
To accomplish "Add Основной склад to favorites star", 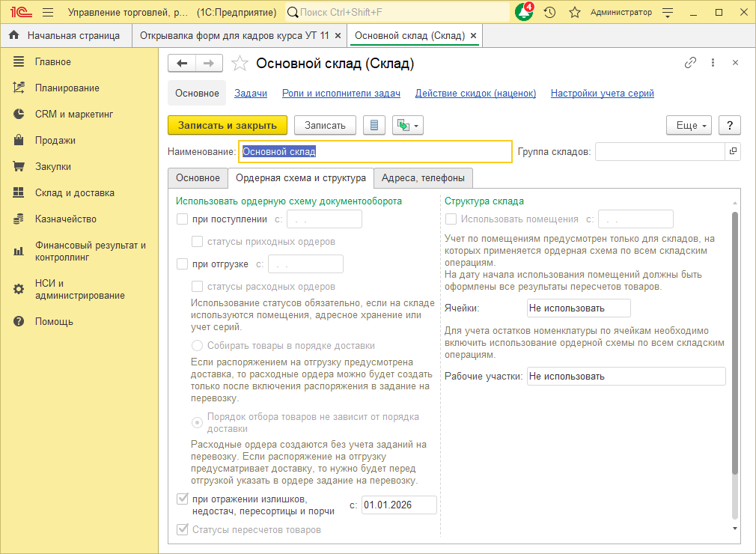I will tap(240, 63).
